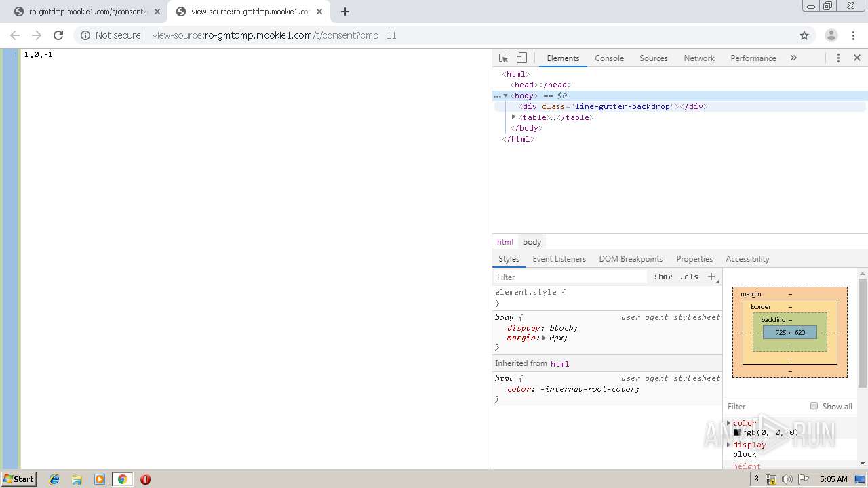Close the DevTools panel

click(x=857, y=58)
